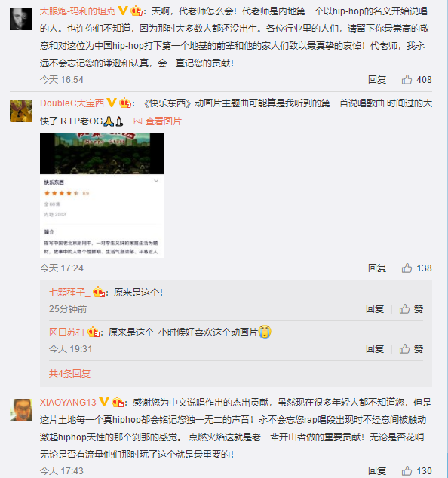Viewport: 448px width, 478px height.
Task: Click member crown badge next to XIAOYANG13
Action: 118,403
